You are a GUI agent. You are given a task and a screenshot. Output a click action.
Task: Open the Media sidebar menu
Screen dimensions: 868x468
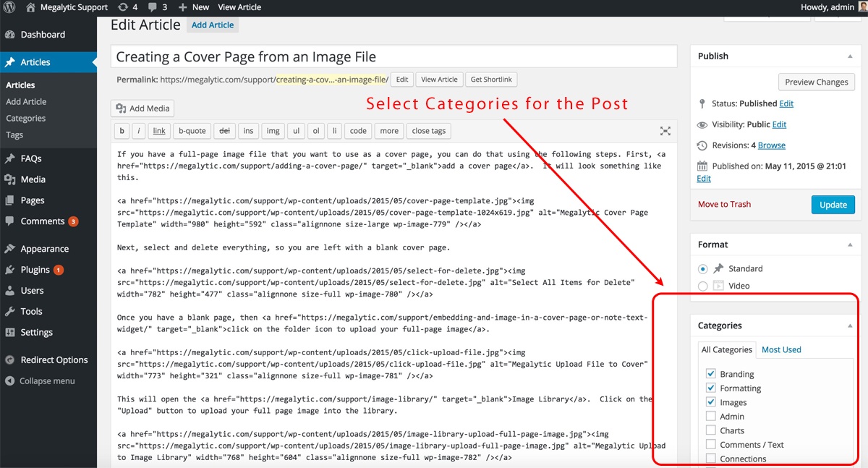pos(33,179)
